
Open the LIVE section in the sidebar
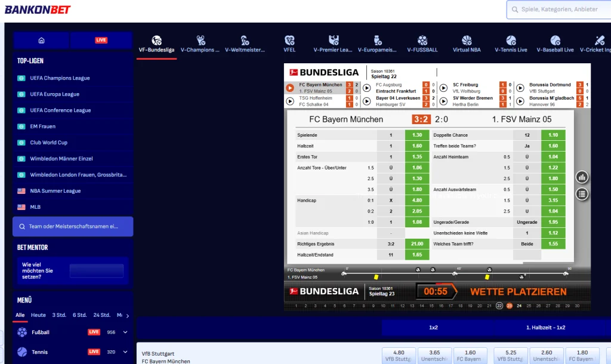tap(101, 39)
